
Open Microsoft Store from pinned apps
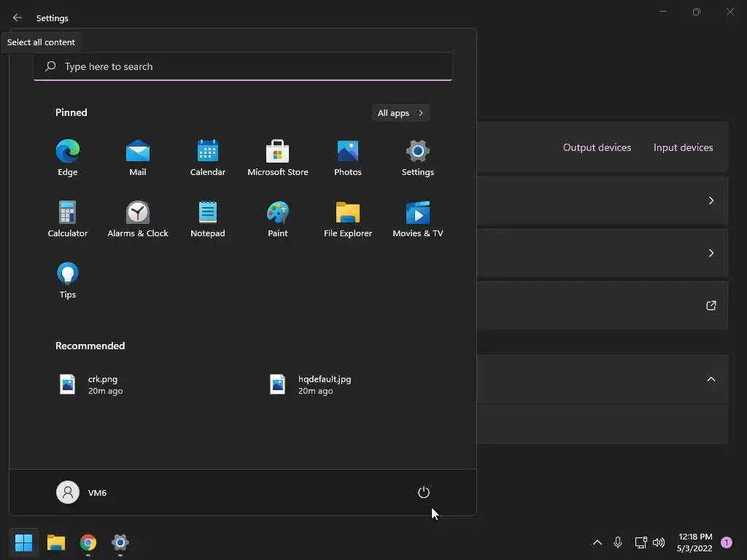point(278,158)
